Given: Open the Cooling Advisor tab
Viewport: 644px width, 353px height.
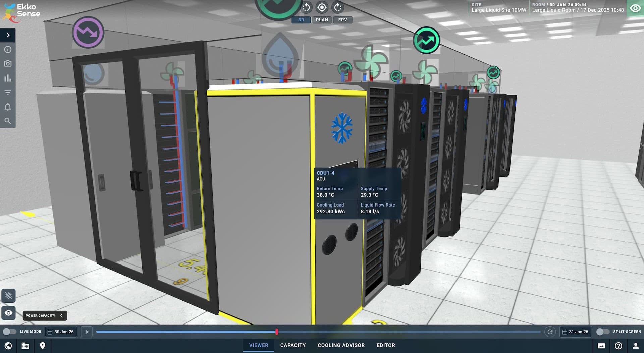Looking at the screenshot, I should pyautogui.click(x=341, y=345).
